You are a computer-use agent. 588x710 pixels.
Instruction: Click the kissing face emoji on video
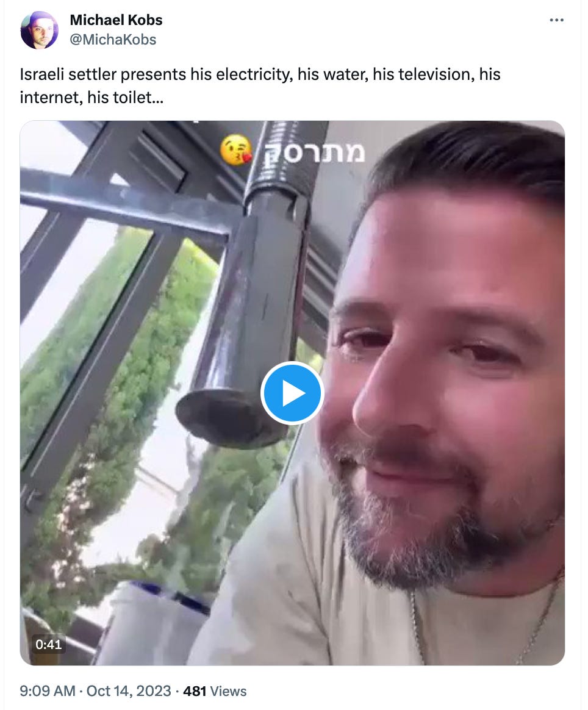[x=235, y=150]
